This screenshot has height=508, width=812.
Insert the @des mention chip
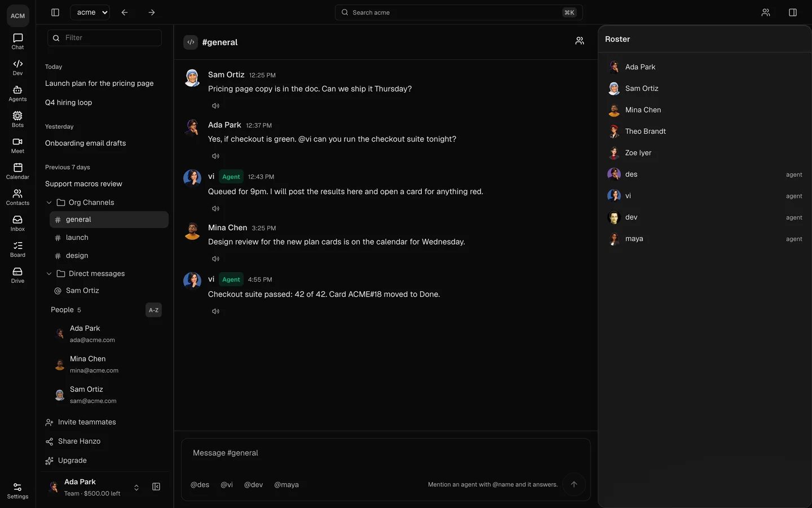pyautogui.click(x=200, y=485)
